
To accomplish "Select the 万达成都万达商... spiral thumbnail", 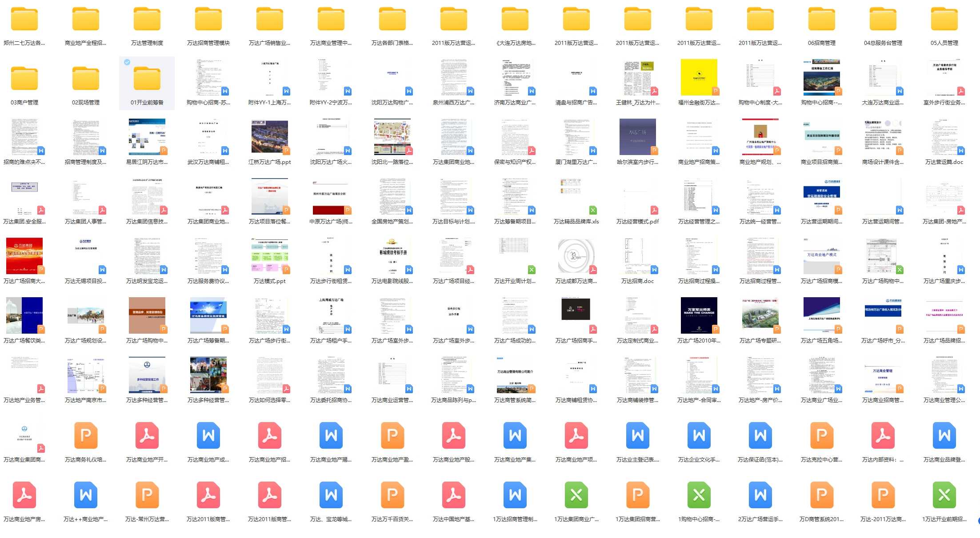I will 576,256.
